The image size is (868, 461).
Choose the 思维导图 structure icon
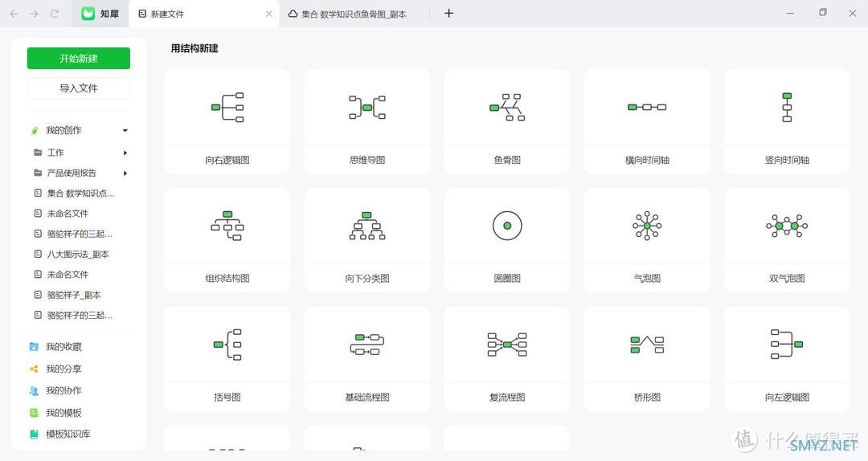coord(367,108)
